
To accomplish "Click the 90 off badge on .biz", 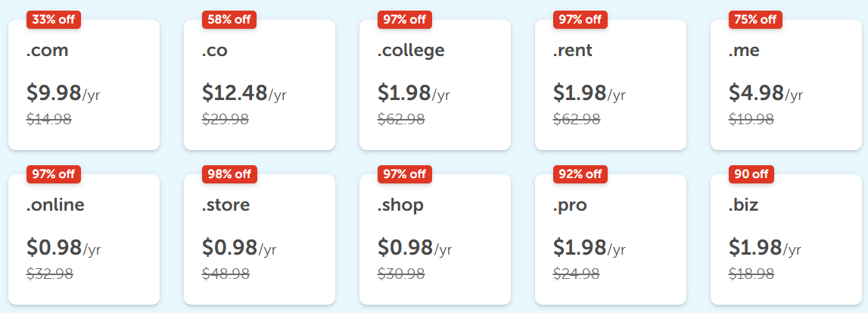I will click(x=751, y=174).
